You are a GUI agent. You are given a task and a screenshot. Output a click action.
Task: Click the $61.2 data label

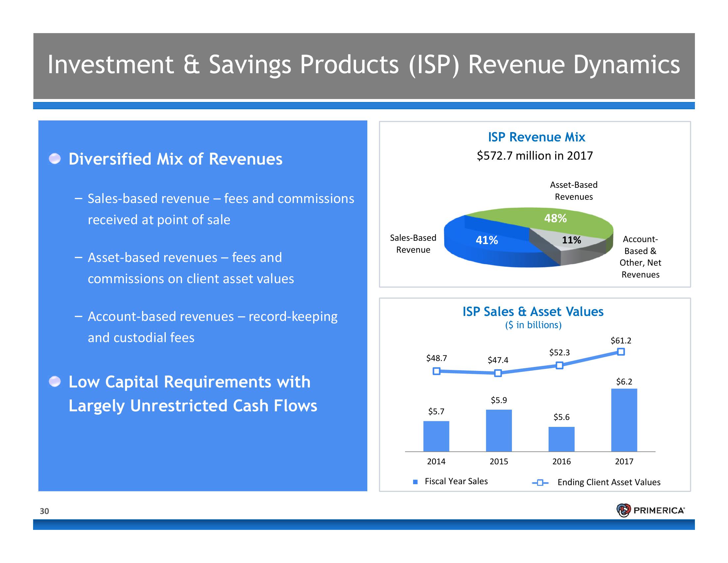tap(621, 340)
